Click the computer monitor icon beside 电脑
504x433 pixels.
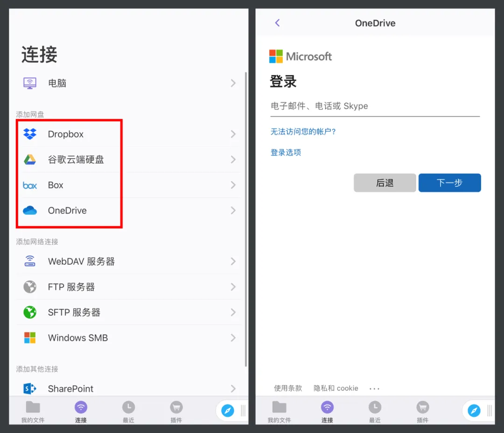[x=30, y=83]
